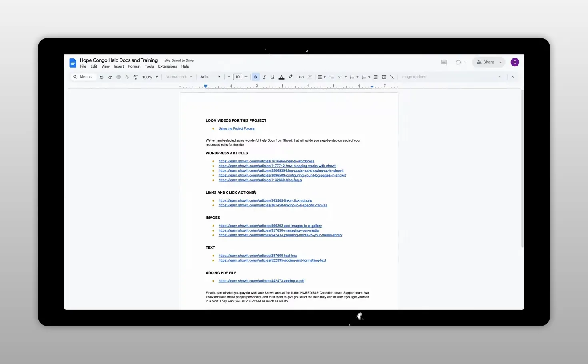
Task: Expand the Share options arrow
Action: [x=501, y=62]
